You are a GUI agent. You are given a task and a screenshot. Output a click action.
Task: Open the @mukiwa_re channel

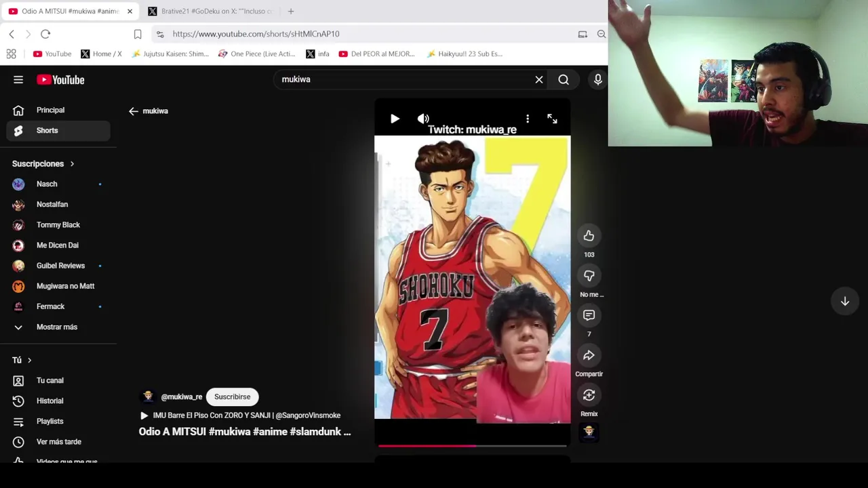[182, 396]
